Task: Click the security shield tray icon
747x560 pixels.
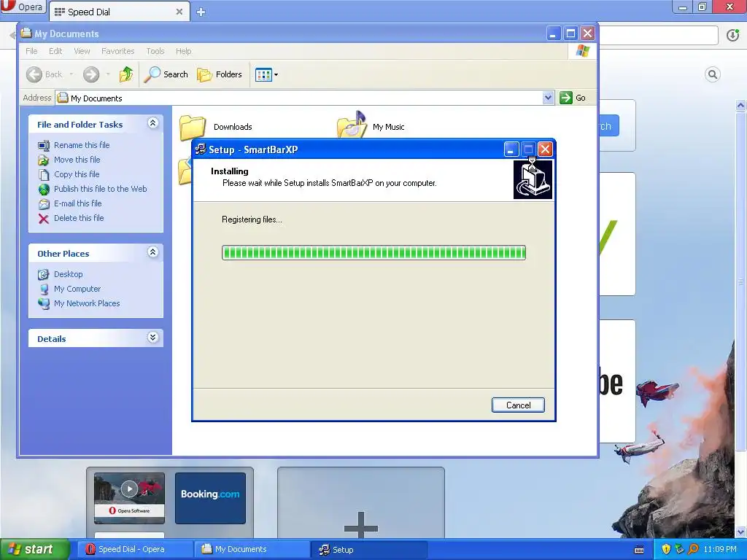Action: pyautogui.click(x=666, y=550)
